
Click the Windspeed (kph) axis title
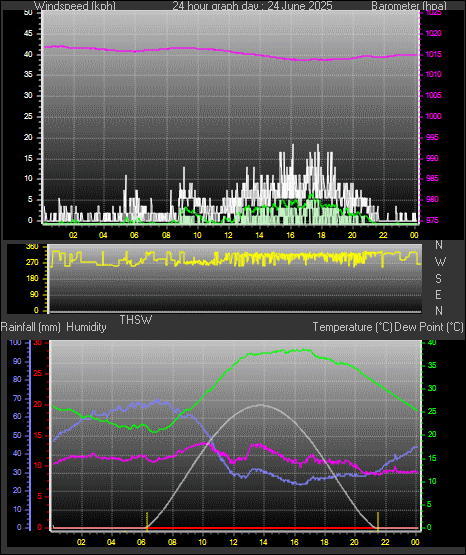(x=75, y=5)
